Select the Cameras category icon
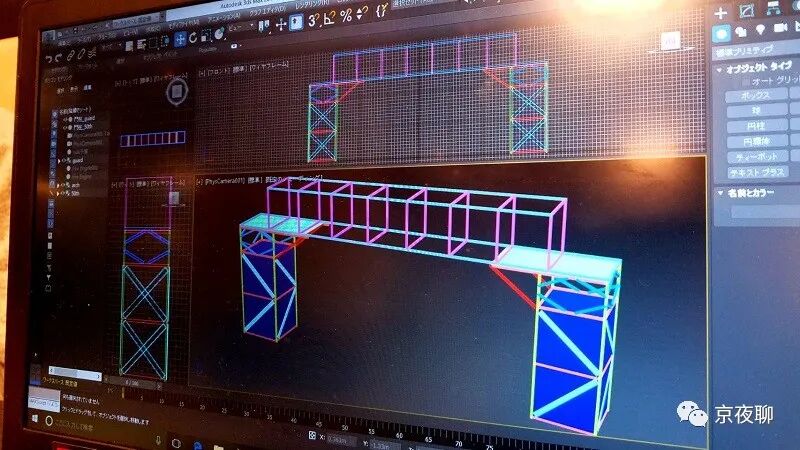 pyautogui.click(x=781, y=28)
